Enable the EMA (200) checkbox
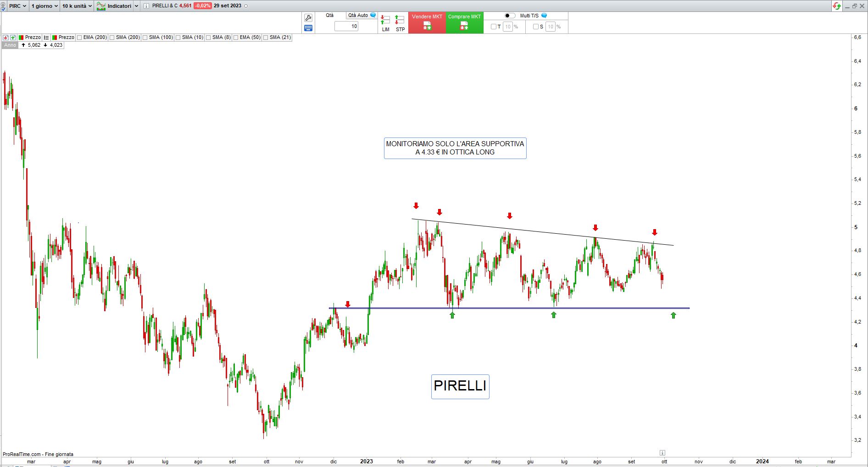 80,38
